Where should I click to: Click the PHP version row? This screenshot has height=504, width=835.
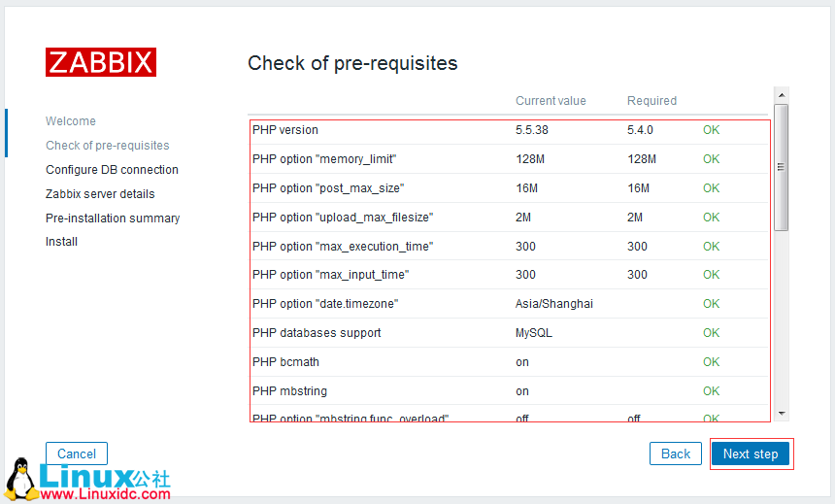tap(285, 130)
